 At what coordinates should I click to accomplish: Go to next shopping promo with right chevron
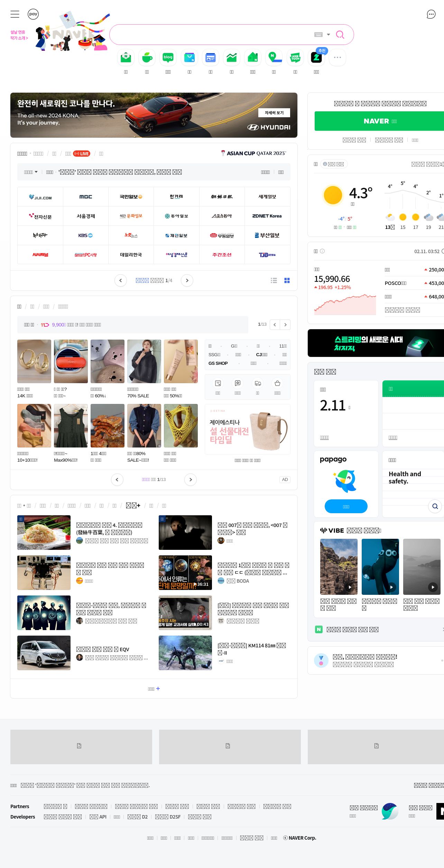click(285, 325)
